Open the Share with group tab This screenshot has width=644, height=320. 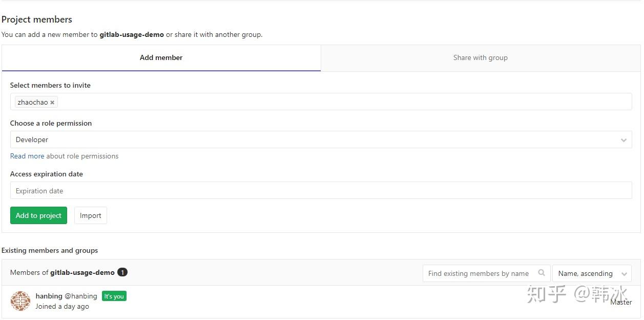pyautogui.click(x=480, y=58)
